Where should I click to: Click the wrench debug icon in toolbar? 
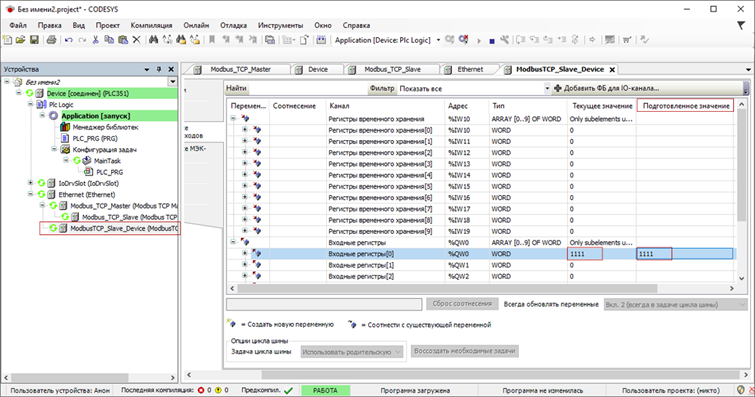pos(504,40)
